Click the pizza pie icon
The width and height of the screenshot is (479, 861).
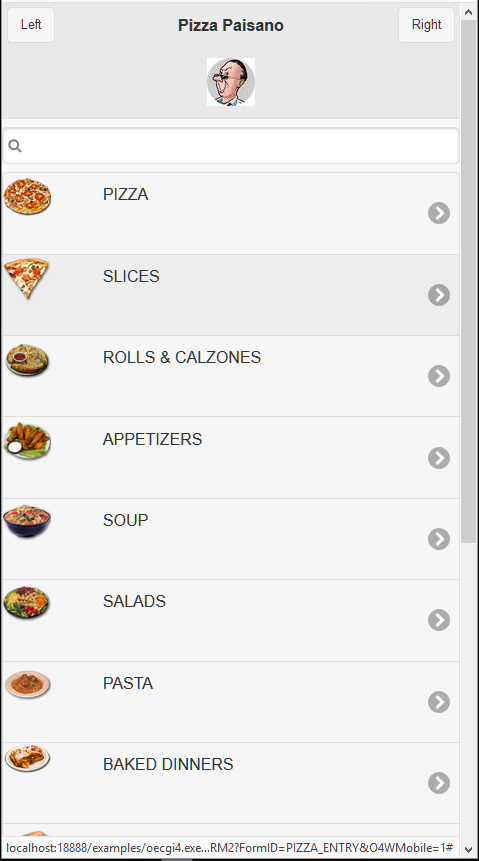[x=27, y=197]
